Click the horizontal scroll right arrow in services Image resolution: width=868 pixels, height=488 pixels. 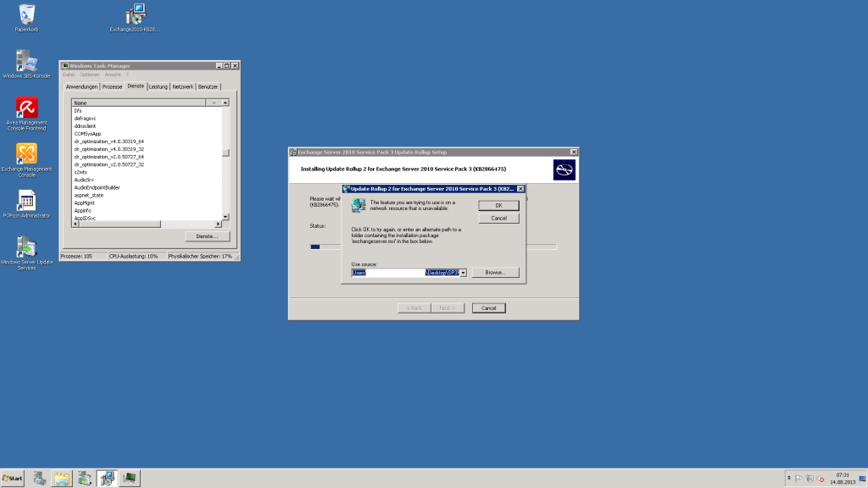point(218,224)
